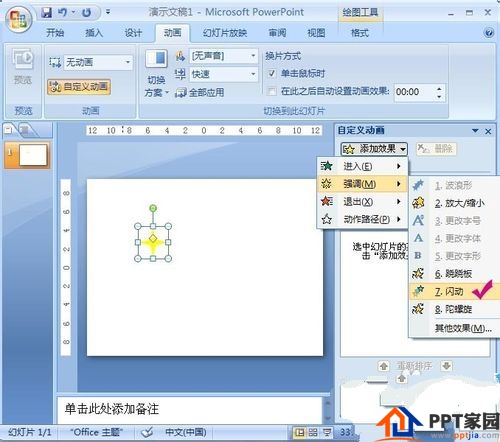Open the 格式 drawing tools tab
The height and width of the screenshot is (442, 500).
(x=360, y=33)
